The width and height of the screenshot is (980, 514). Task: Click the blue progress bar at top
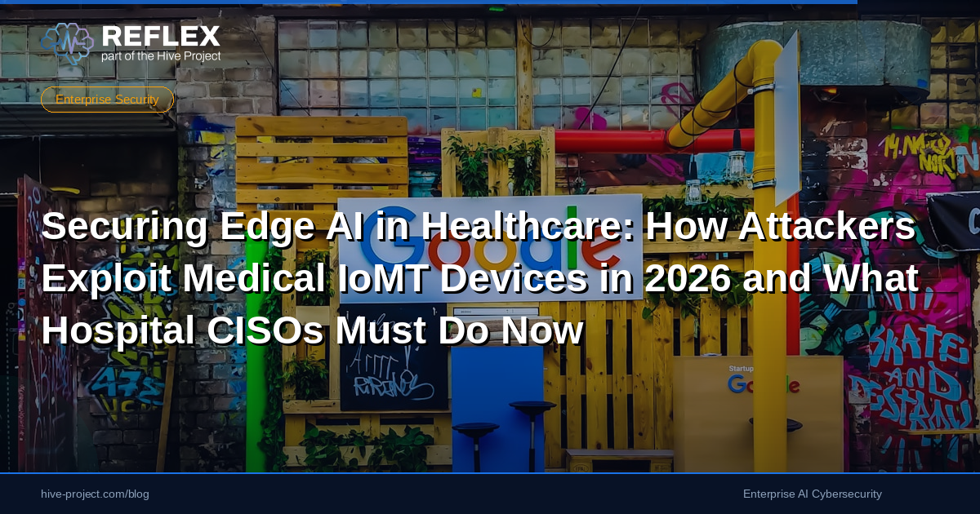(428, 2)
